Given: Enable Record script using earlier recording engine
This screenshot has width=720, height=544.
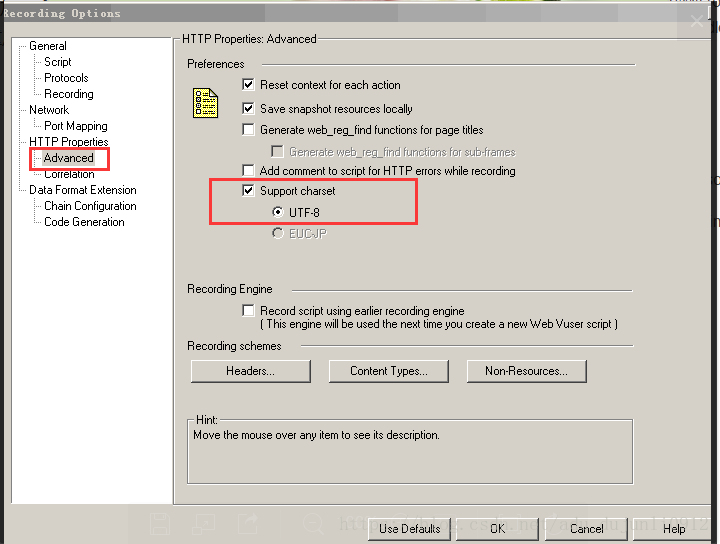Looking at the screenshot, I should pos(248,311).
